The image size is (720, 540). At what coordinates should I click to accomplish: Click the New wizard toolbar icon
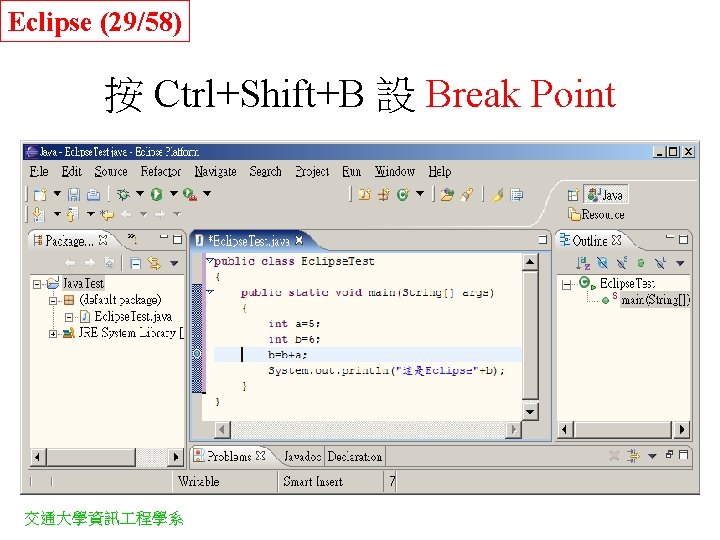point(40,195)
